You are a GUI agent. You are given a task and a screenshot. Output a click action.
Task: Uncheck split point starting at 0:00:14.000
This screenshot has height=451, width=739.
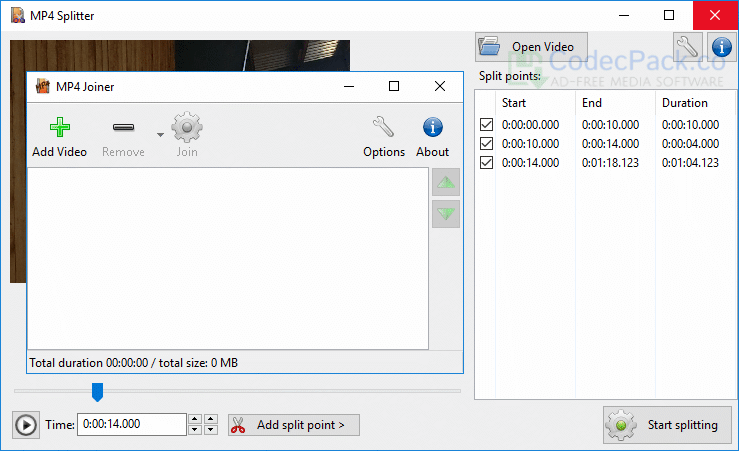(x=486, y=163)
